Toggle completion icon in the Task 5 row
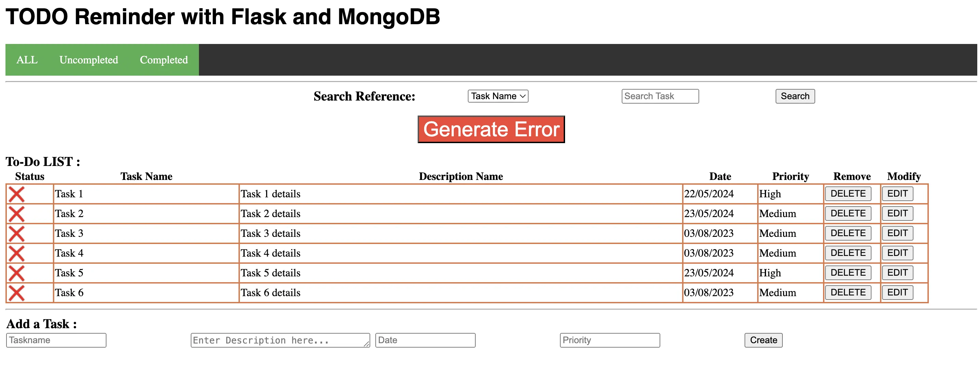Screen dimensions: 980x366 point(17,273)
